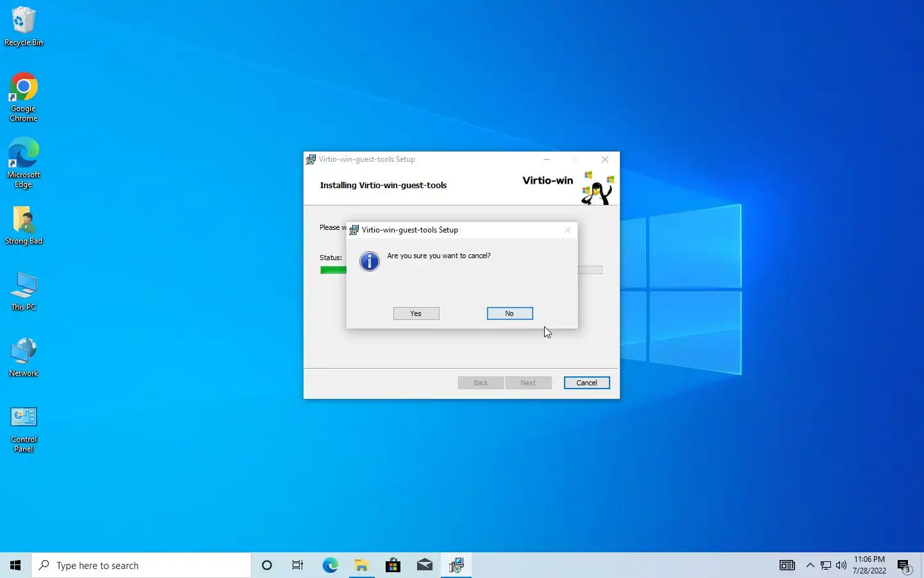Close the cancel confirmation dialog
The height and width of the screenshot is (578, 924).
[567, 230]
